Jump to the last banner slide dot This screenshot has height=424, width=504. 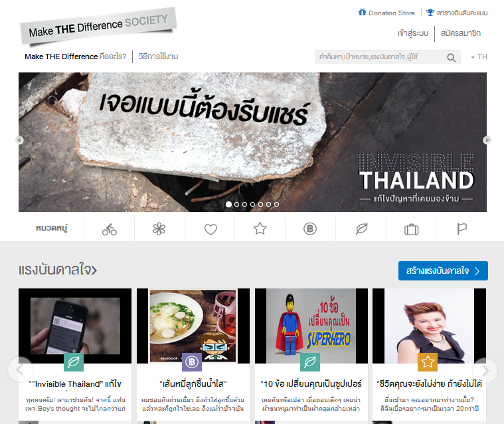276,204
